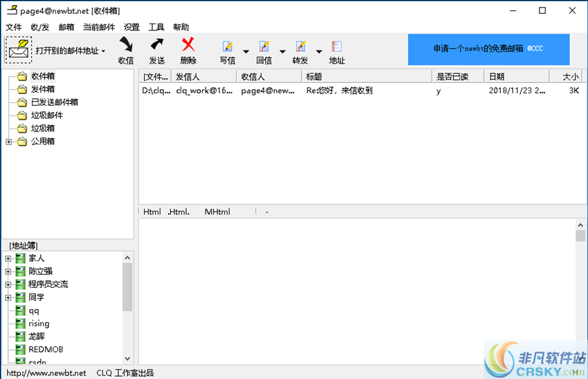Viewport: 588px width, 379px height.
Task: Select the 公用箱 folder
Action: (x=43, y=141)
